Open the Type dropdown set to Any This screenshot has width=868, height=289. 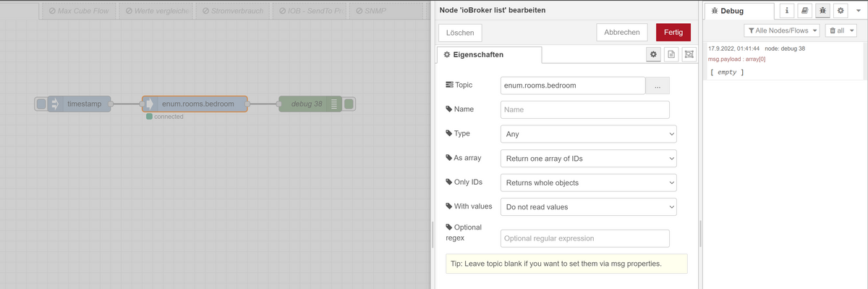(x=588, y=134)
